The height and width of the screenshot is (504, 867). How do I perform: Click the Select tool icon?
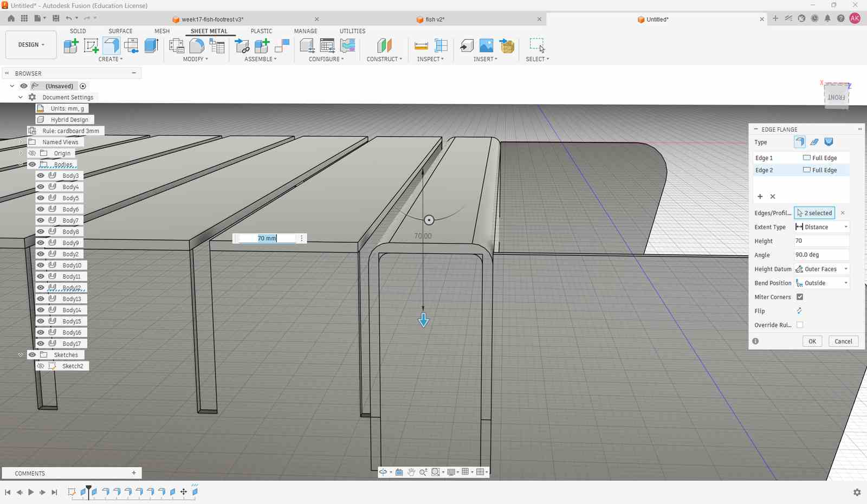[x=537, y=46]
